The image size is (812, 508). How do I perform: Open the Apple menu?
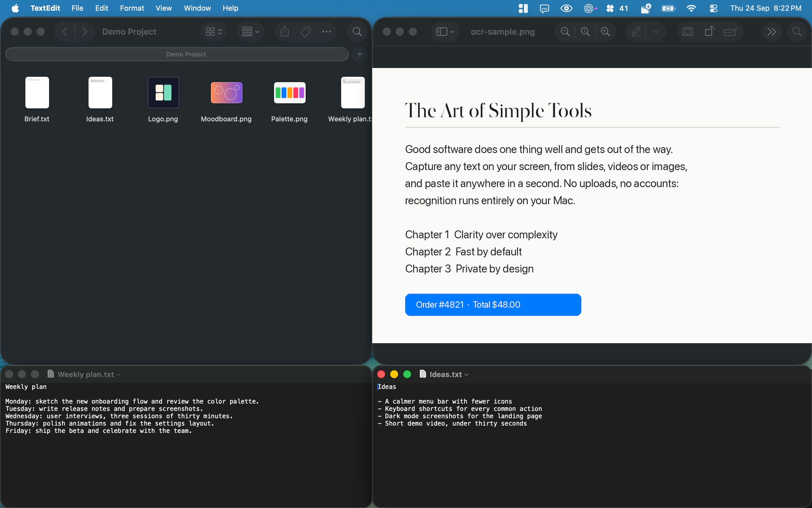point(15,8)
